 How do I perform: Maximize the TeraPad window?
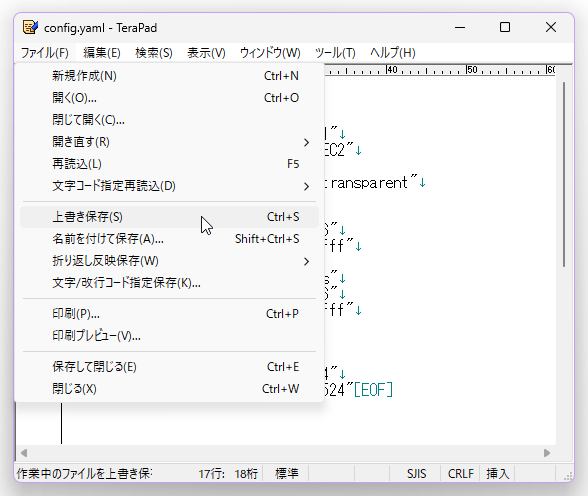pyautogui.click(x=505, y=27)
